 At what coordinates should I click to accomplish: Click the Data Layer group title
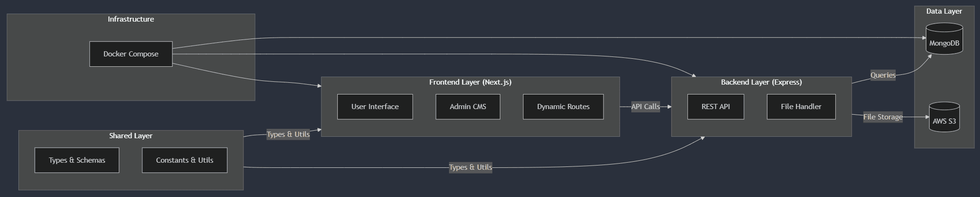(x=944, y=11)
